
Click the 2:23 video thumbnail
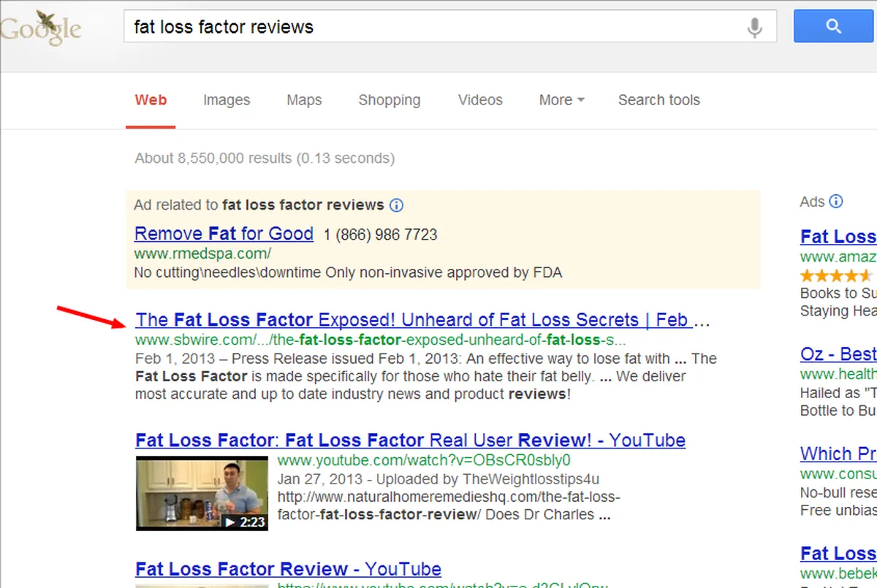tap(202, 493)
